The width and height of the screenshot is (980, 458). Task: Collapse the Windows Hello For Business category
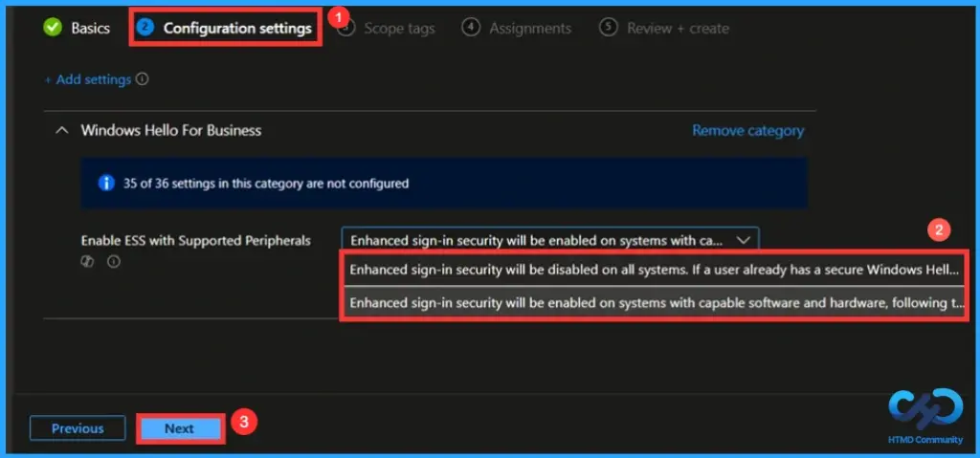tap(62, 131)
